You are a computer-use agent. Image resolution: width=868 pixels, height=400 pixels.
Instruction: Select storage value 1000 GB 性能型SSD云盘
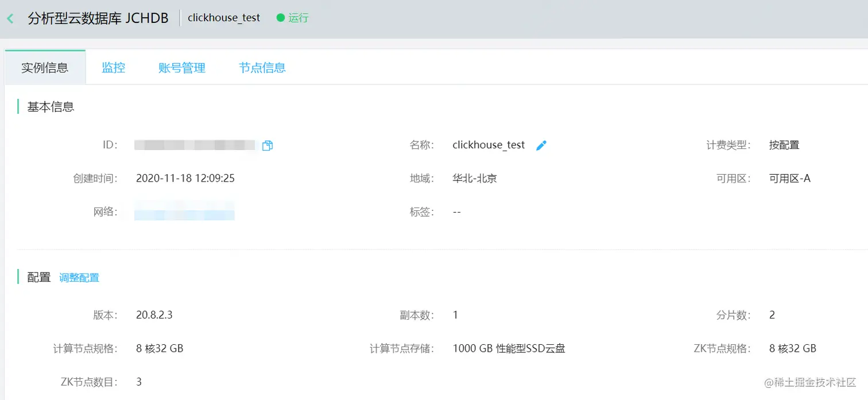click(x=509, y=348)
